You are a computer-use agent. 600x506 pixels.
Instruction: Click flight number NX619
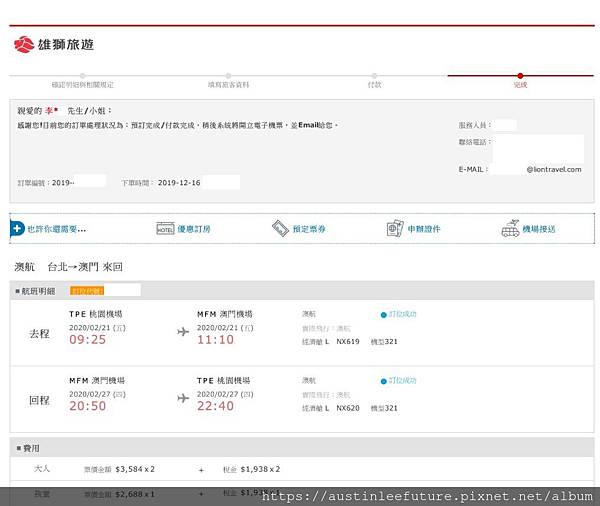[348, 341]
